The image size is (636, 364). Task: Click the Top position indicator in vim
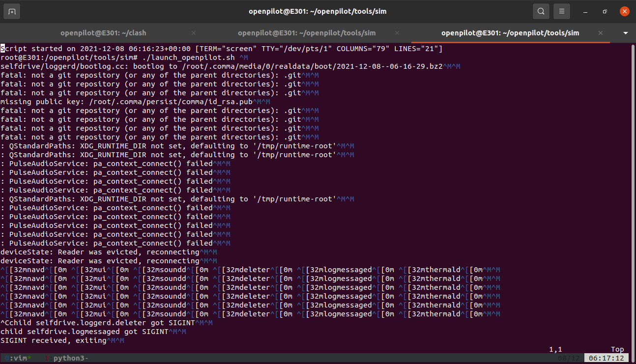click(617, 349)
